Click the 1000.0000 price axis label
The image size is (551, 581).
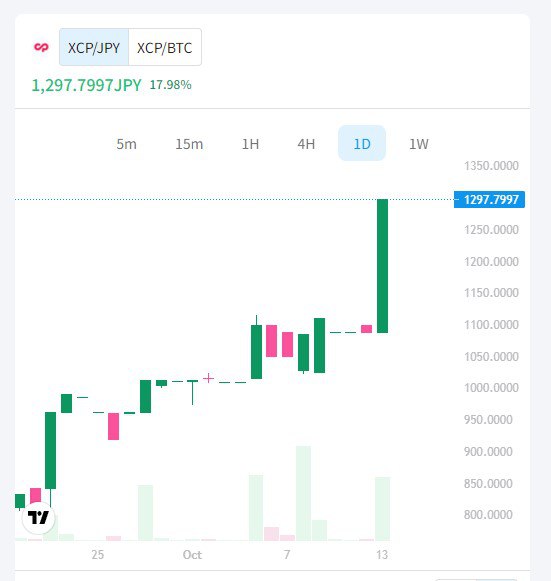491,388
